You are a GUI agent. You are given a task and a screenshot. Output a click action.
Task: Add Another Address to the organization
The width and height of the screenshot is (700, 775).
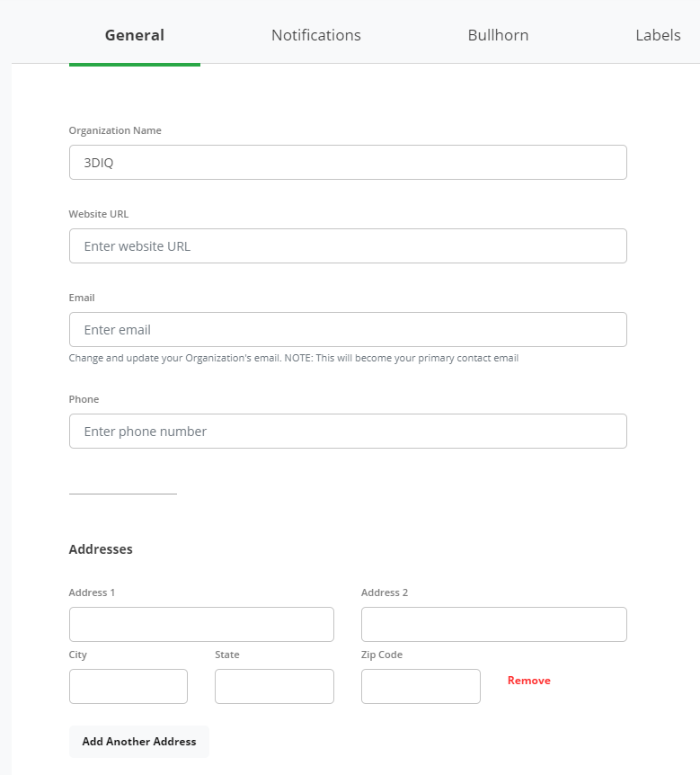(x=139, y=742)
